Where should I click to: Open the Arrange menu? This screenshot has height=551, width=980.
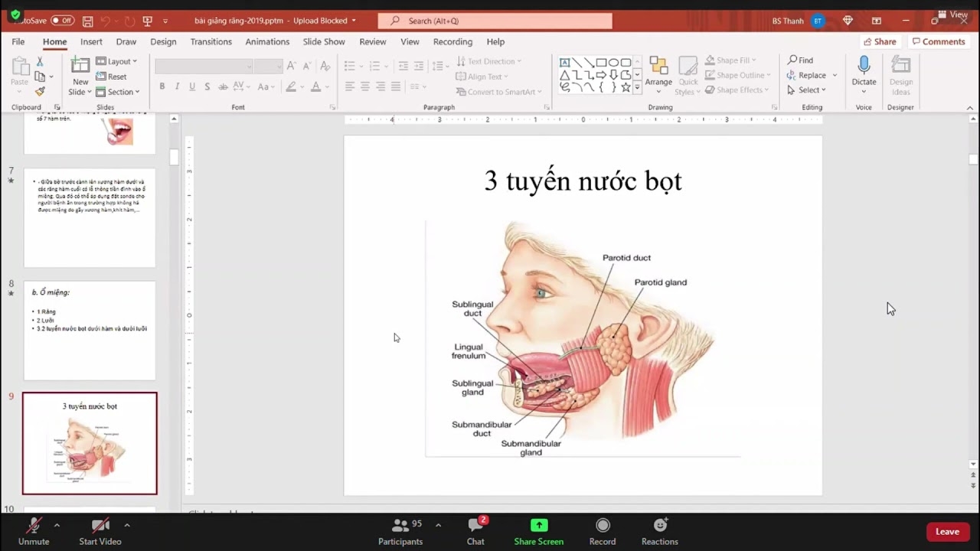[658, 76]
